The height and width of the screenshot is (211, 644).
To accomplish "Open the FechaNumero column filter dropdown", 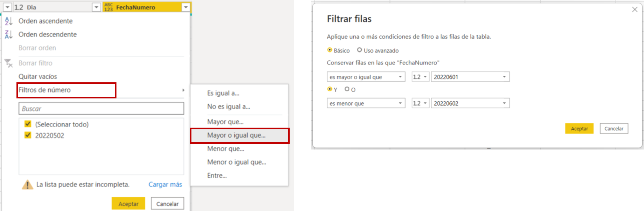I will click(185, 7).
